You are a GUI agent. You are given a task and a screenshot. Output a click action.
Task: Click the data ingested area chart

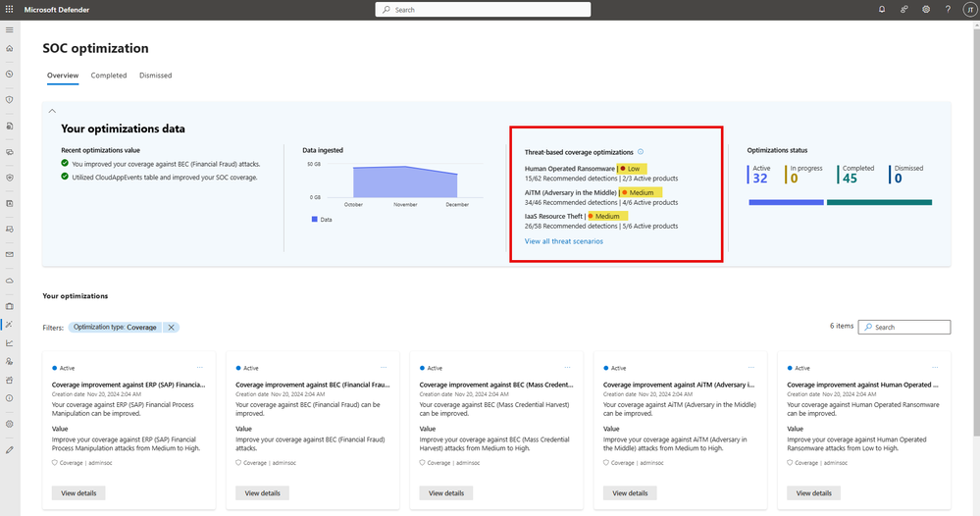coord(405,181)
